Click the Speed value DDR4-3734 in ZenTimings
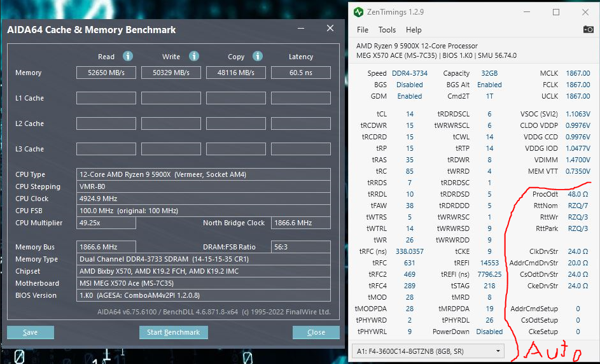 coord(410,73)
